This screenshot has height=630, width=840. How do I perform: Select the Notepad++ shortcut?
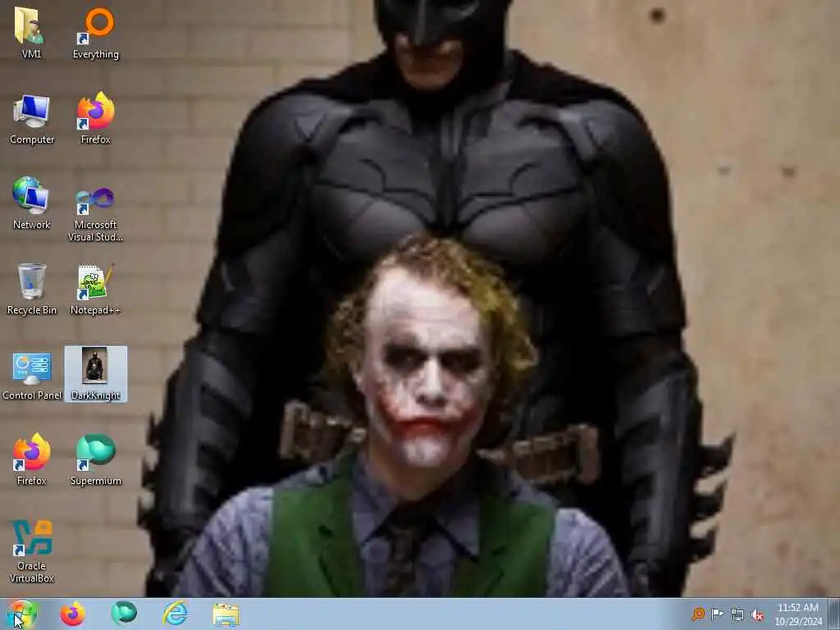tap(96, 290)
